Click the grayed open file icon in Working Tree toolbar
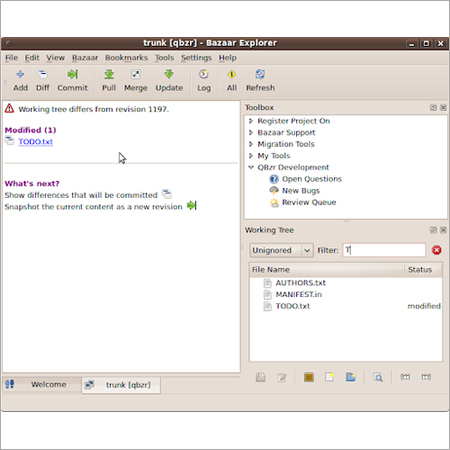The image size is (450, 450). (x=261, y=377)
